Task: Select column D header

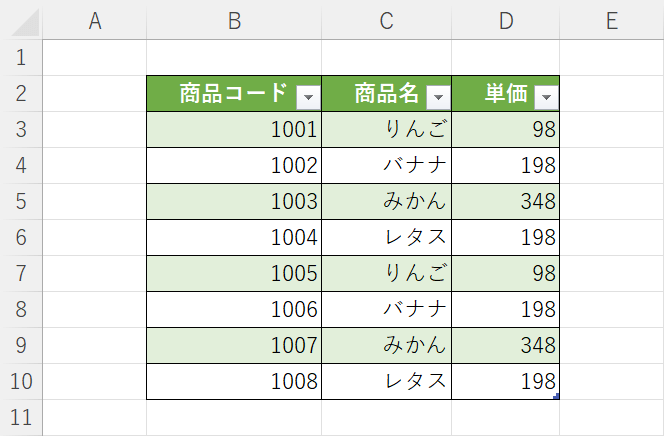Action: coord(506,20)
